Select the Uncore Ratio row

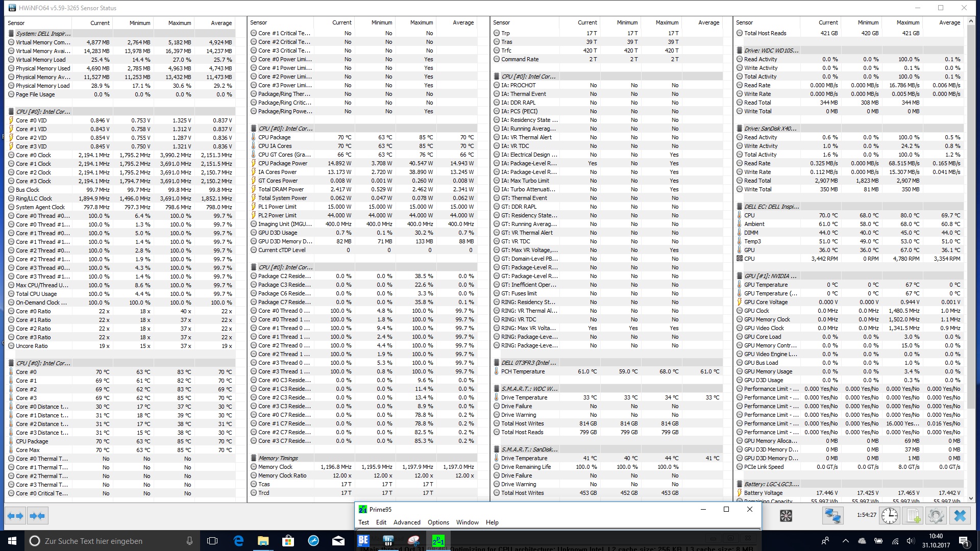(x=121, y=346)
